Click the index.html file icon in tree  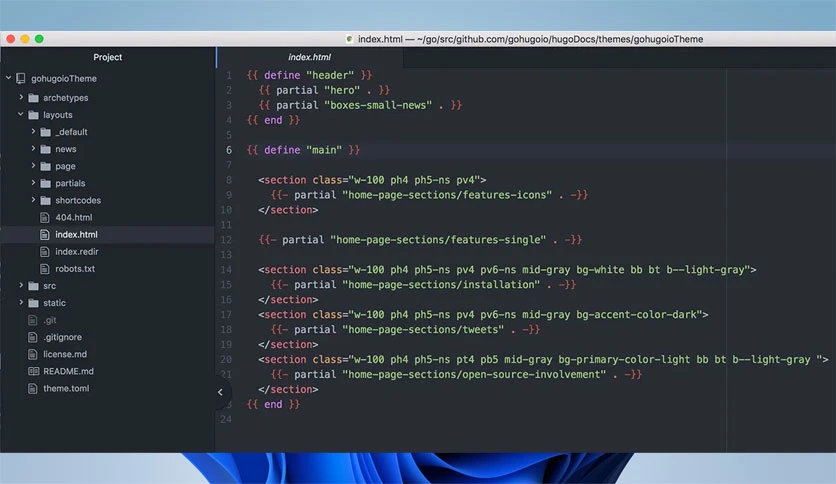(x=45, y=234)
